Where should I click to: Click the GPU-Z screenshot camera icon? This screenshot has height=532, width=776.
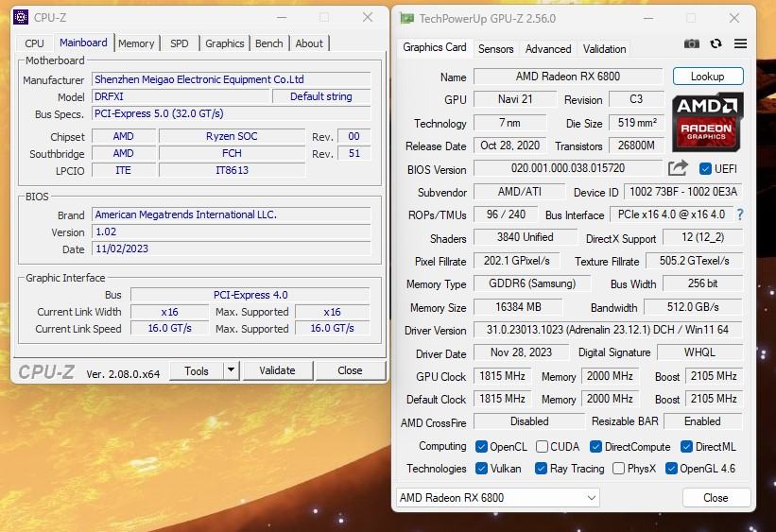(691, 44)
